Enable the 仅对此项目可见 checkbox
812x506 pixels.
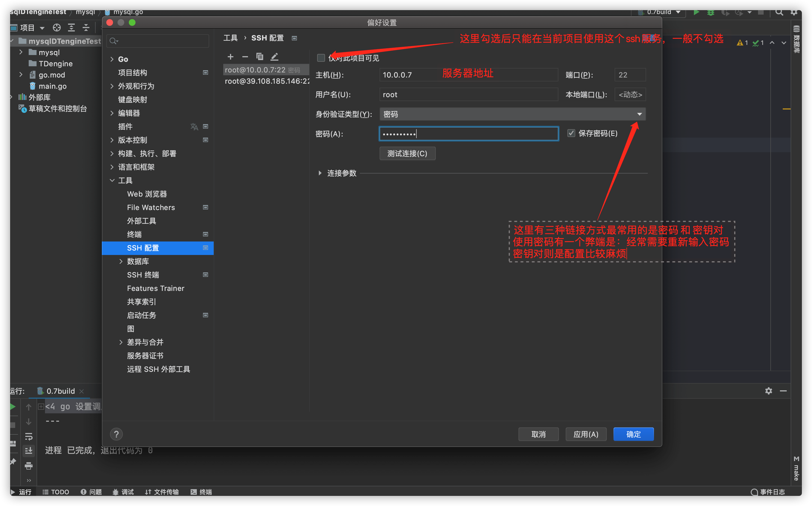coord(321,58)
